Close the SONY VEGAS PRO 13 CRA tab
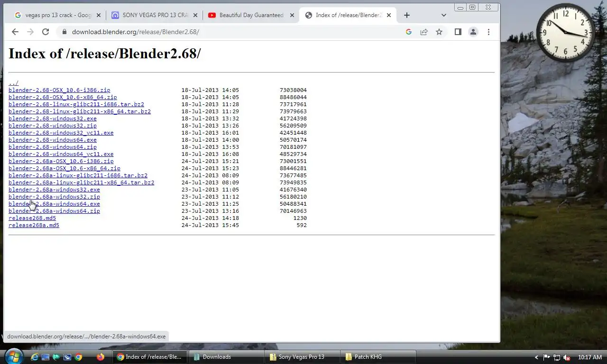 (195, 15)
